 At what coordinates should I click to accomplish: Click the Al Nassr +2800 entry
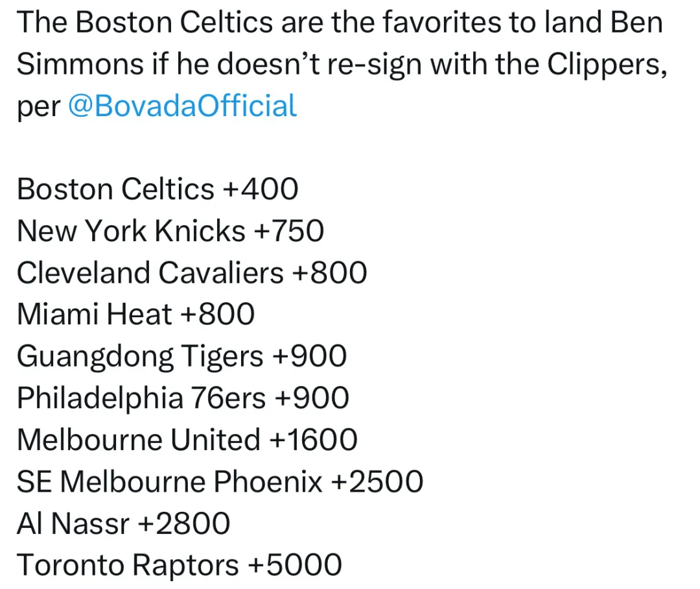(x=124, y=523)
